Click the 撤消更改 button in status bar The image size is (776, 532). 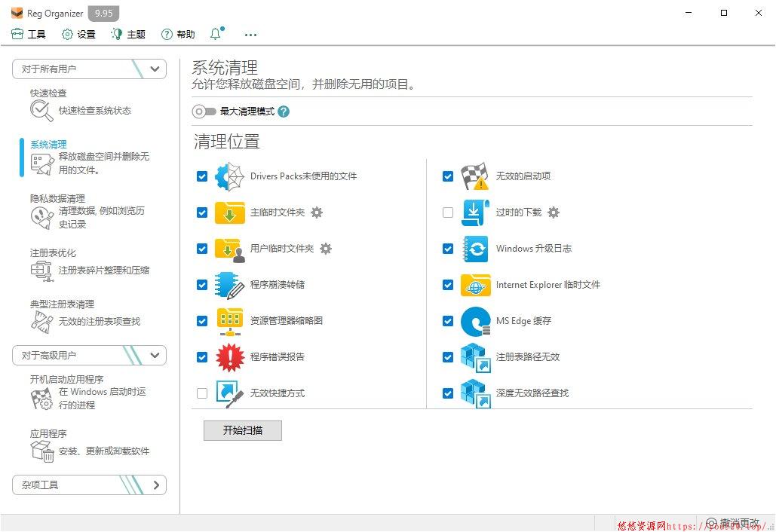(x=734, y=523)
